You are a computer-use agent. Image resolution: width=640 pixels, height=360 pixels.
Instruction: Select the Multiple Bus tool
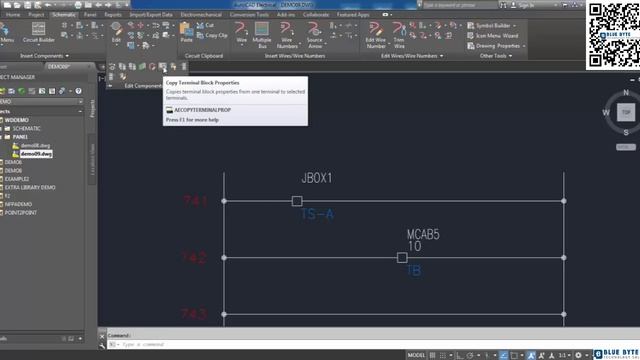(x=262, y=35)
